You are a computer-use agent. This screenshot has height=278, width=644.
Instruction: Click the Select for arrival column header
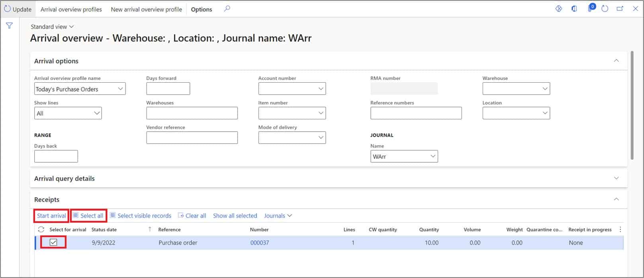point(68,229)
